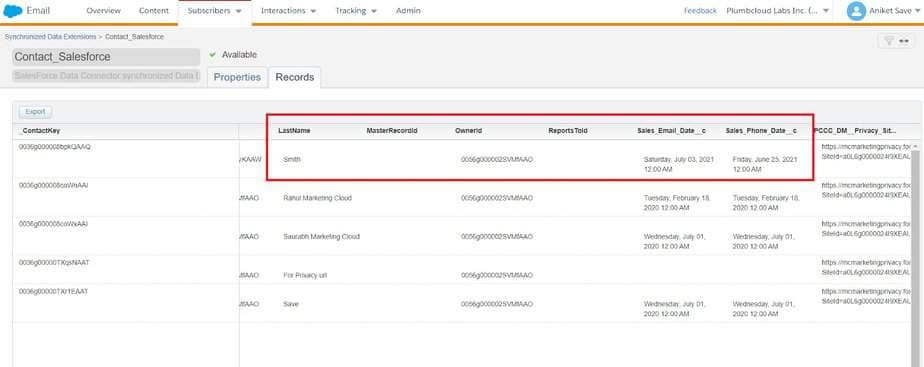Screen dimensions: 924x367
Task: Open the Feedback link
Action: [700, 11]
